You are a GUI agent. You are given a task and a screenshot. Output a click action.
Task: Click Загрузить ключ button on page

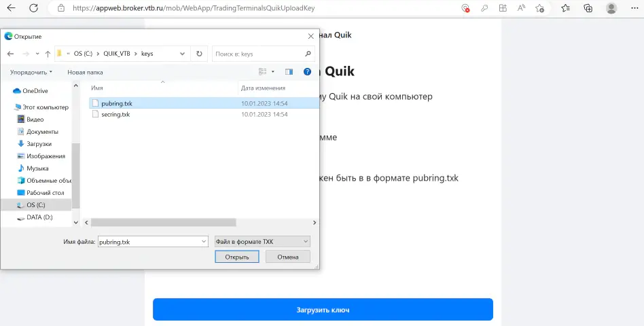pyautogui.click(x=323, y=310)
